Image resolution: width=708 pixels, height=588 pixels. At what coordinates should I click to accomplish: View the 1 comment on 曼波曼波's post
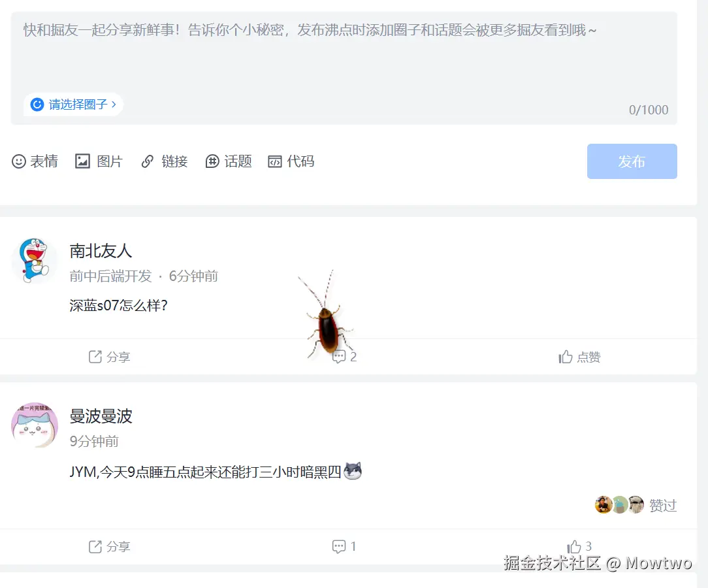342,546
